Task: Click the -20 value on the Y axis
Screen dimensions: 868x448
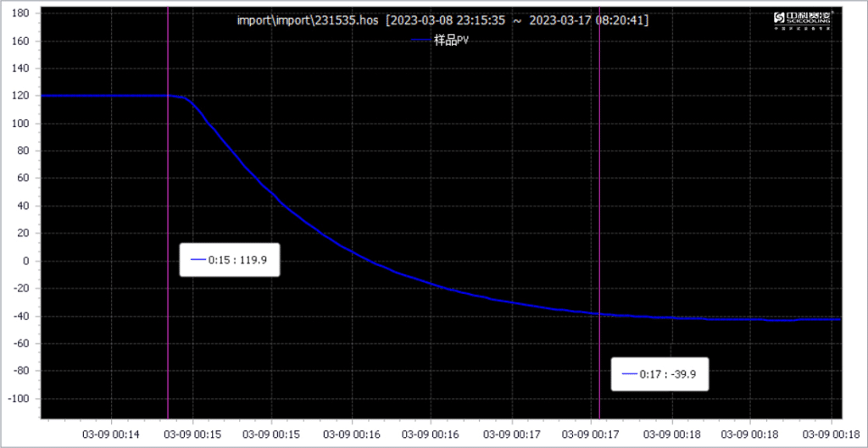Action: click(21, 289)
